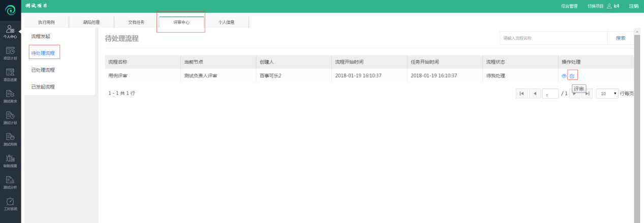The image size is (644, 223).
Task: Click 注销 to log out
Action: [633, 6]
